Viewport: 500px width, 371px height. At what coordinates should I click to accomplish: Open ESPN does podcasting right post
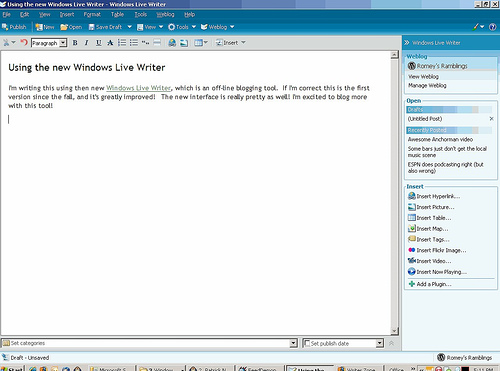[446, 168]
